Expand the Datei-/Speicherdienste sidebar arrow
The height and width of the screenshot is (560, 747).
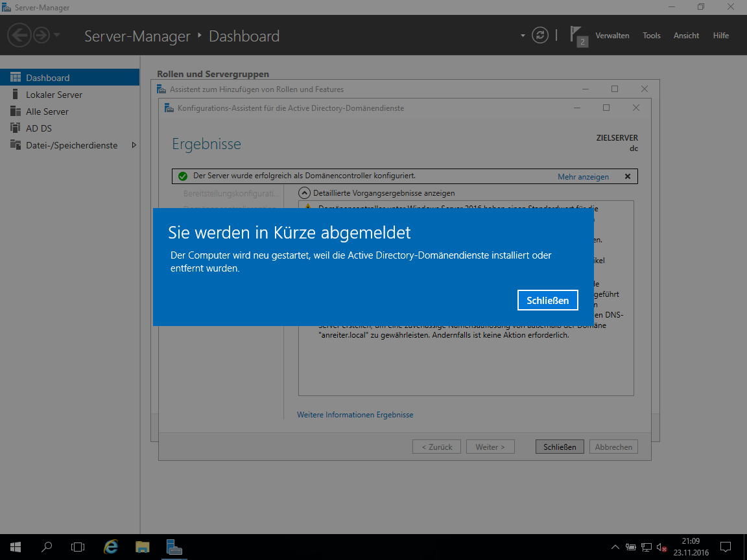(x=134, y=145)
